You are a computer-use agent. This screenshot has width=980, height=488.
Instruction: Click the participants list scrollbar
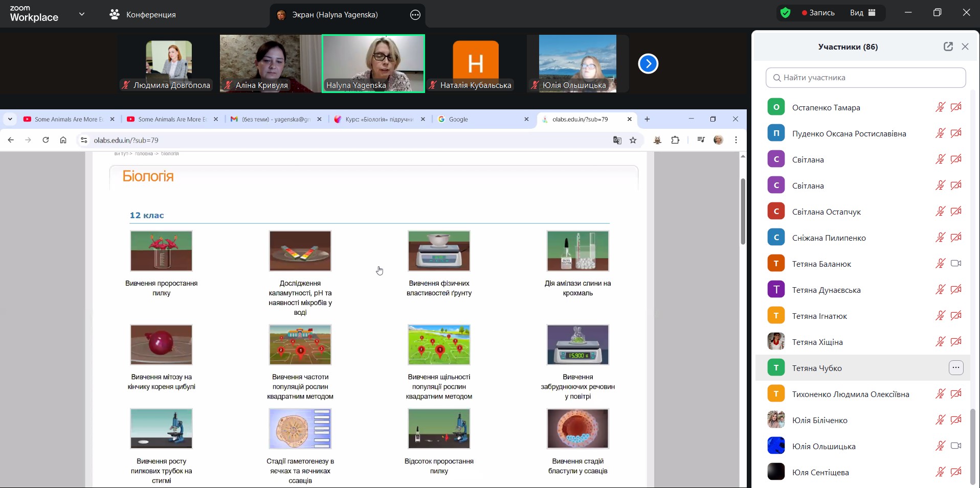[x=972, y=446]
